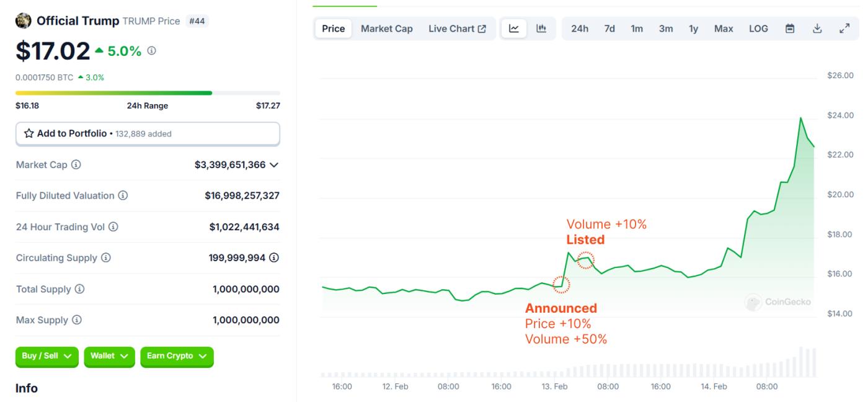Toggle the LOG scale option
This screenshot has height=402, width=868.
[758, 29]
